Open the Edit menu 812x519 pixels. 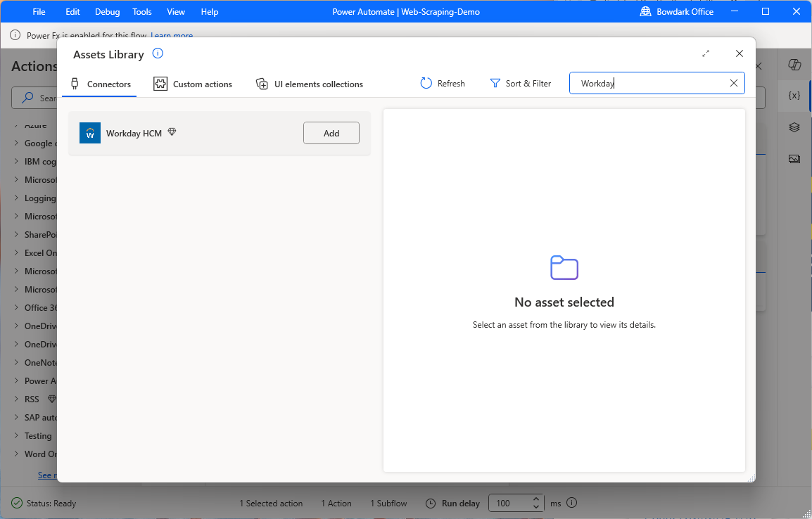coord(72,11)
